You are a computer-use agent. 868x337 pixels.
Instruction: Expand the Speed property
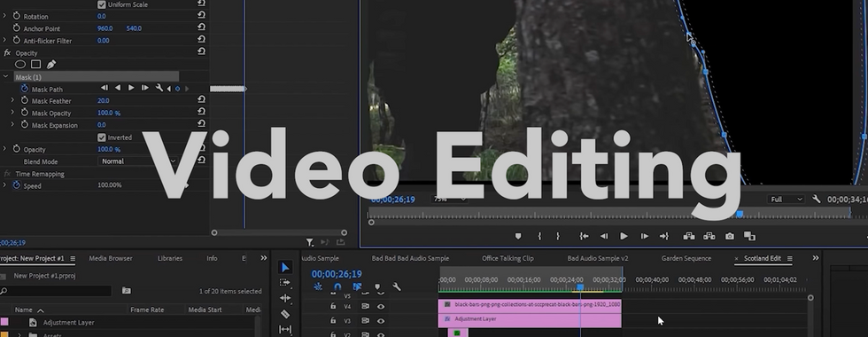(4, 185)
